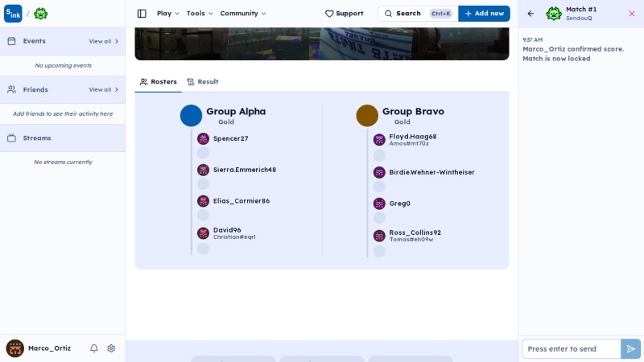
Task: Click the Amos#mt70z tag under Floyd.Haag68
Action: [x=409, y=143]
